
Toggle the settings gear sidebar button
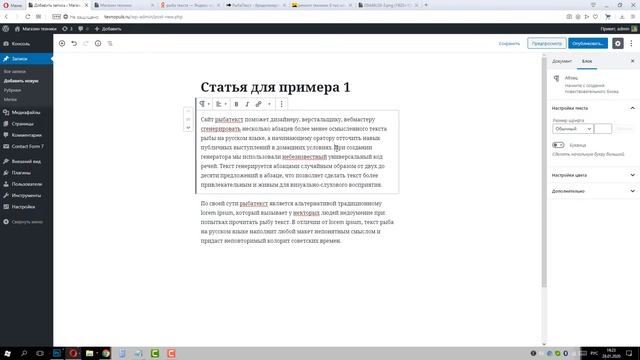click(x=618, y=43)
